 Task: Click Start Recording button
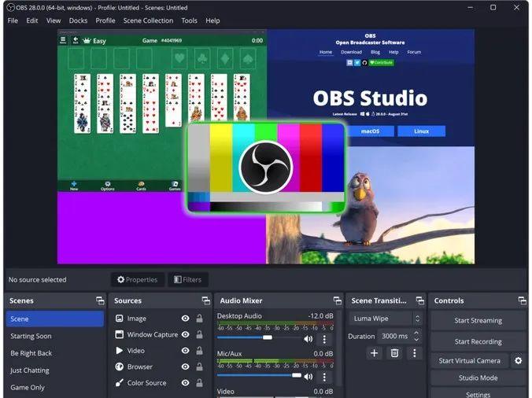click(x=478, y=341)
